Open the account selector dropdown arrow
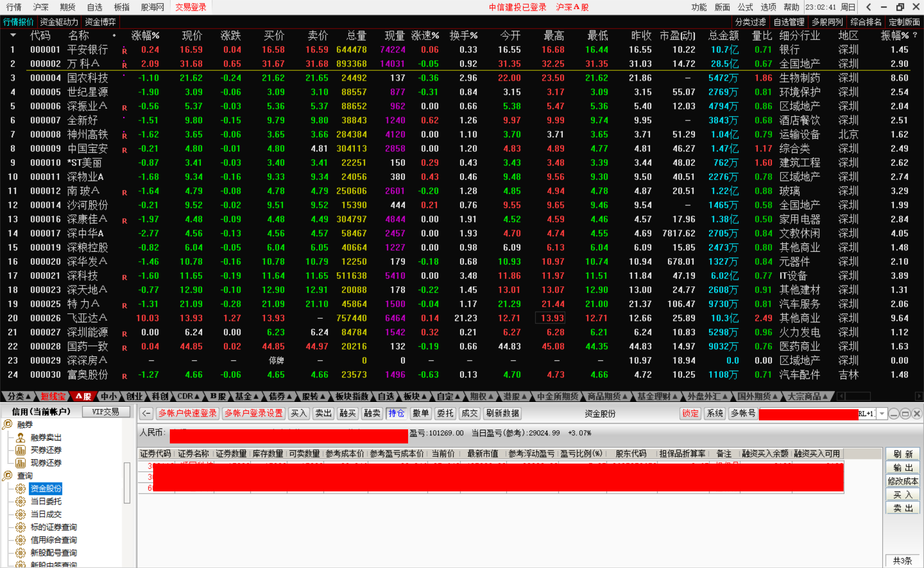 tap(882, 414)
